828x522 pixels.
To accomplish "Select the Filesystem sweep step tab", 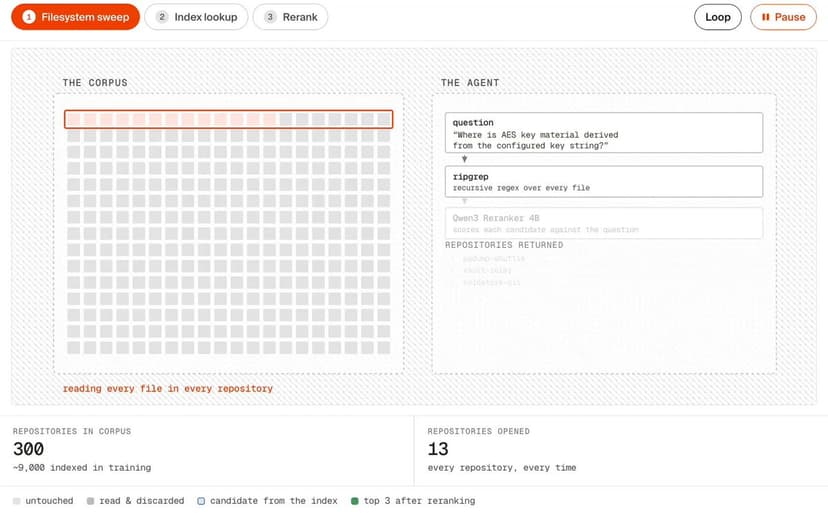I will [76, 17].
